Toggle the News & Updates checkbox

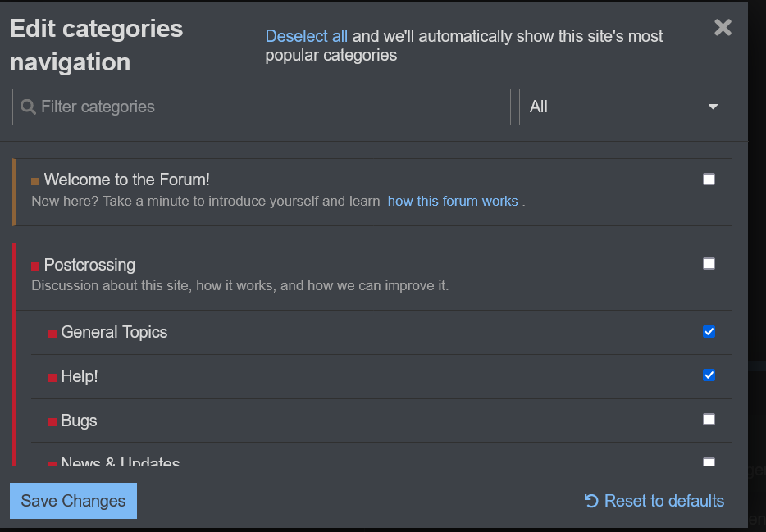709,462
